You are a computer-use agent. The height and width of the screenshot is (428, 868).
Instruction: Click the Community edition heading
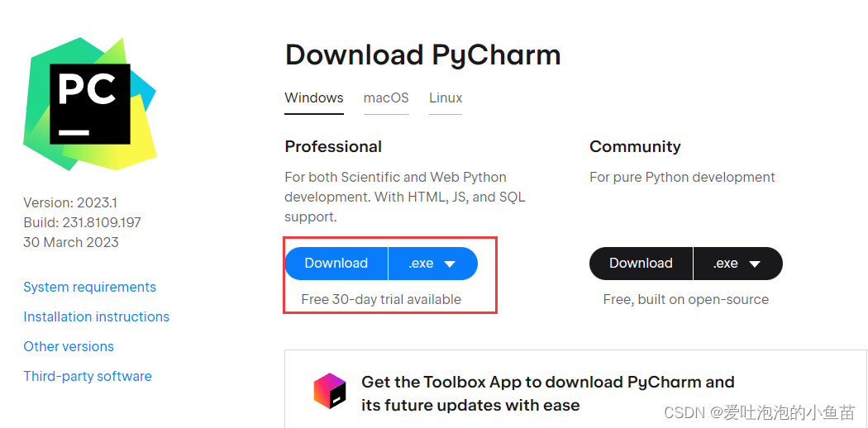[635, 146]
